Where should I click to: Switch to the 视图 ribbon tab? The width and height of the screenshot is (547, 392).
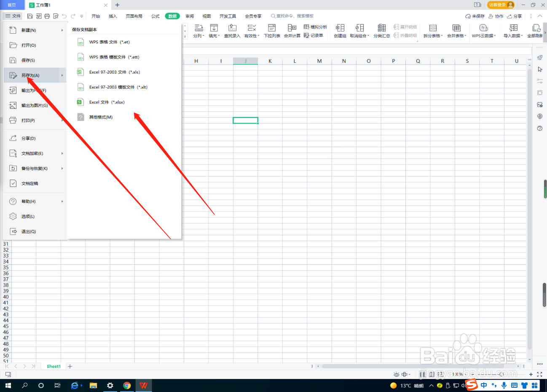206,16
